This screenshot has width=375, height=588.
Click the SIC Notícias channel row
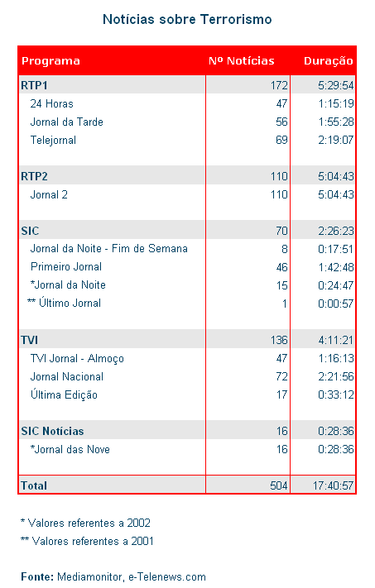(x=187, y=431)
